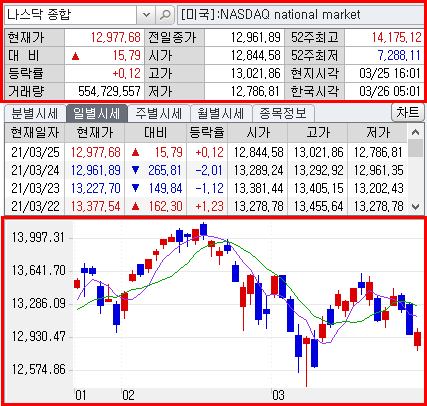Select the 21/03/24 row

pyautogui.click(x=206, y=170)
